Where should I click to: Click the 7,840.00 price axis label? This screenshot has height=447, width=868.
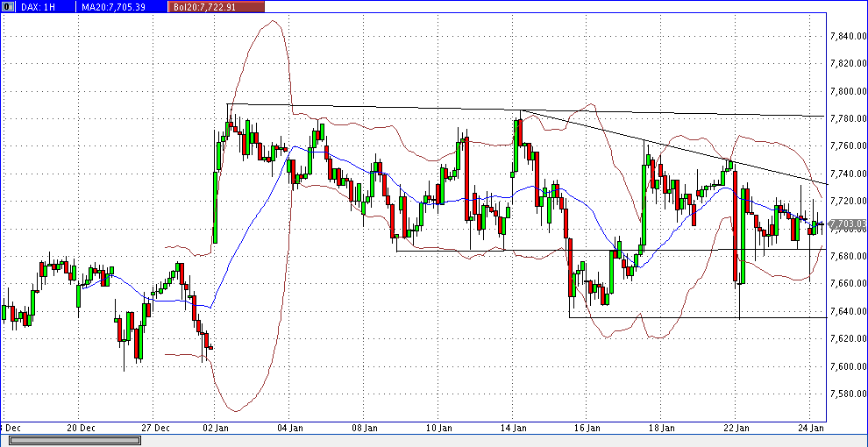[x=848, y=37]
